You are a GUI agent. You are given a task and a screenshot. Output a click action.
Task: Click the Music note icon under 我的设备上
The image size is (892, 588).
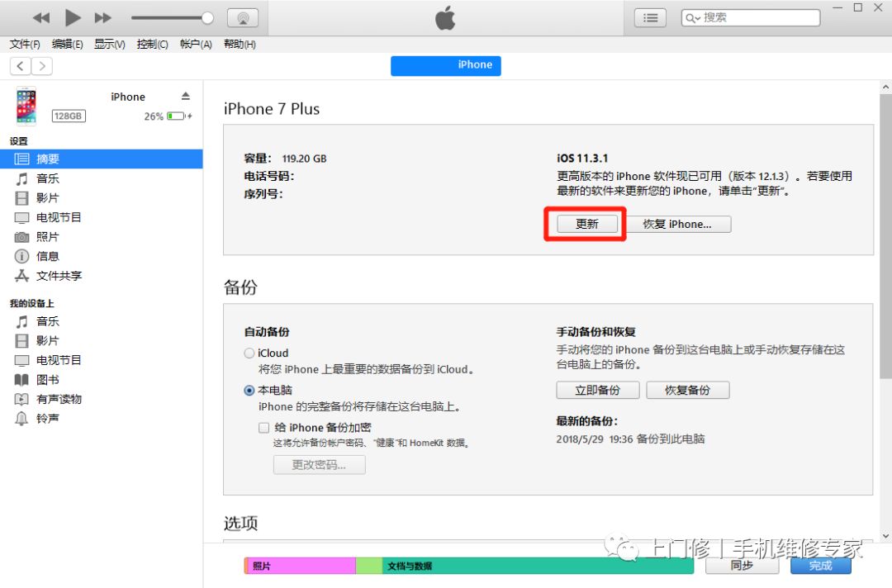pos(21,321)
